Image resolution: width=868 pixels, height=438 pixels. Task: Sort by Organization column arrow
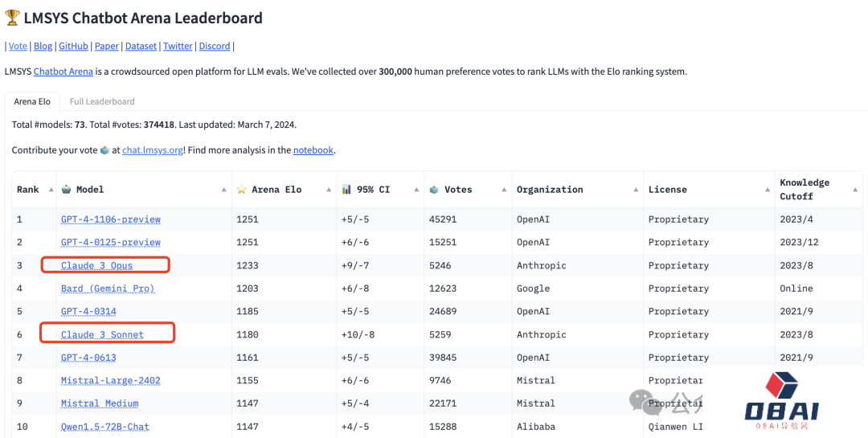[636, 190]
